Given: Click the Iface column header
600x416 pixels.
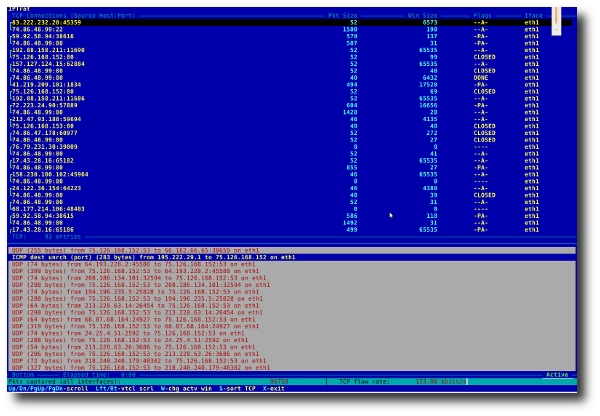Looking at the screenshot, I should coord(533,15).
